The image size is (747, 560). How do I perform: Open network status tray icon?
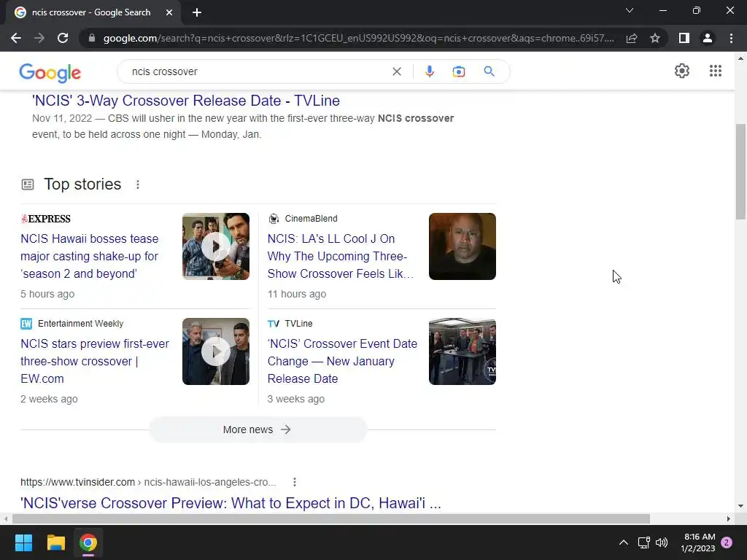[643, 542]
